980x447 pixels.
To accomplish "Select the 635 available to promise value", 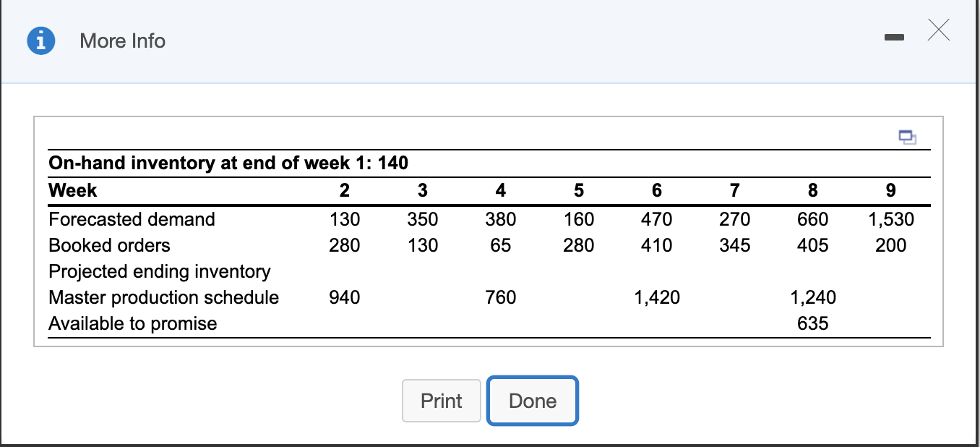I will (813, 323).
